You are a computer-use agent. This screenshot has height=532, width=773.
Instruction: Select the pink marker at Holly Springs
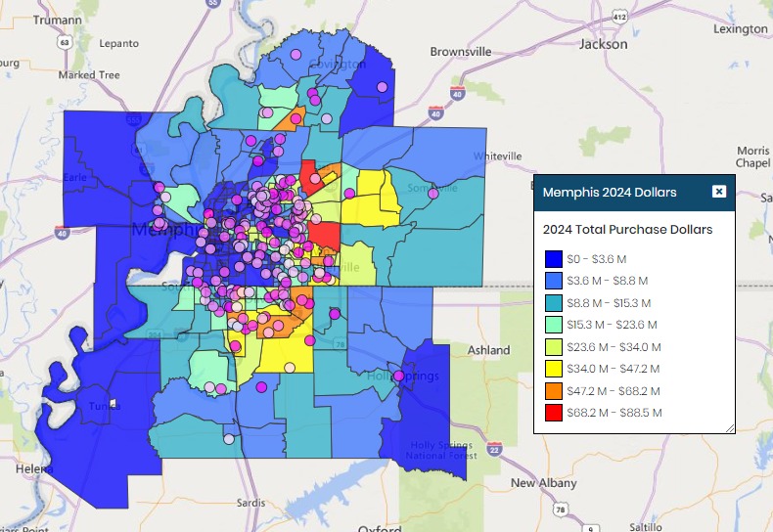(399, 377)
